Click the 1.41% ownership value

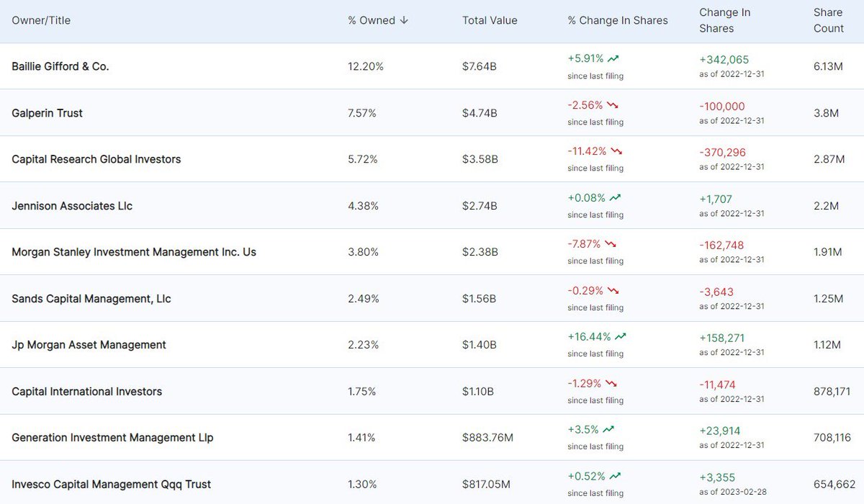tap(361, 438)
